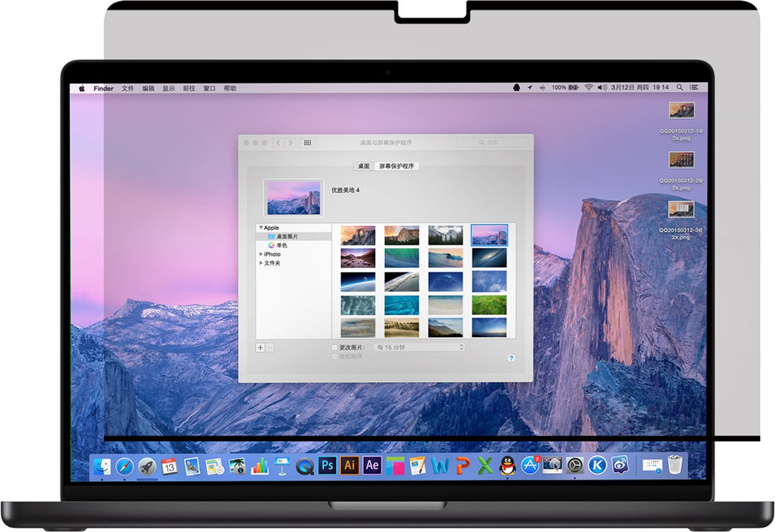Open Numbers bar chart icon in Dock
775x532 pixels.
259,466
